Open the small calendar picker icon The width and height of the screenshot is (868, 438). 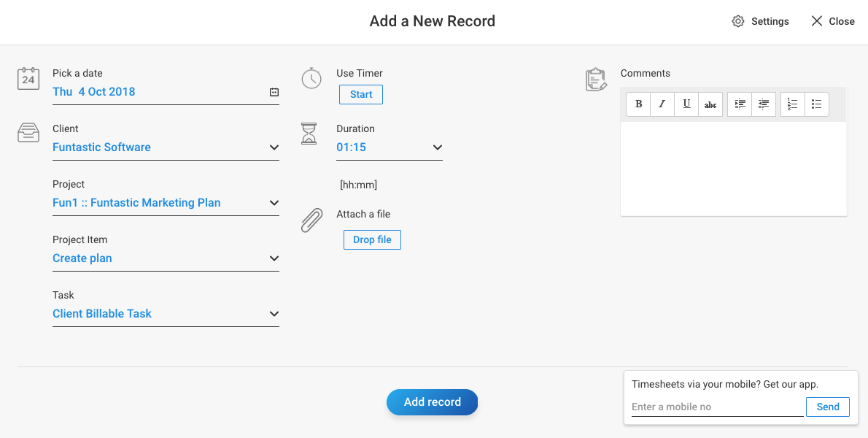pyautogui.click(x=274, y=92)
